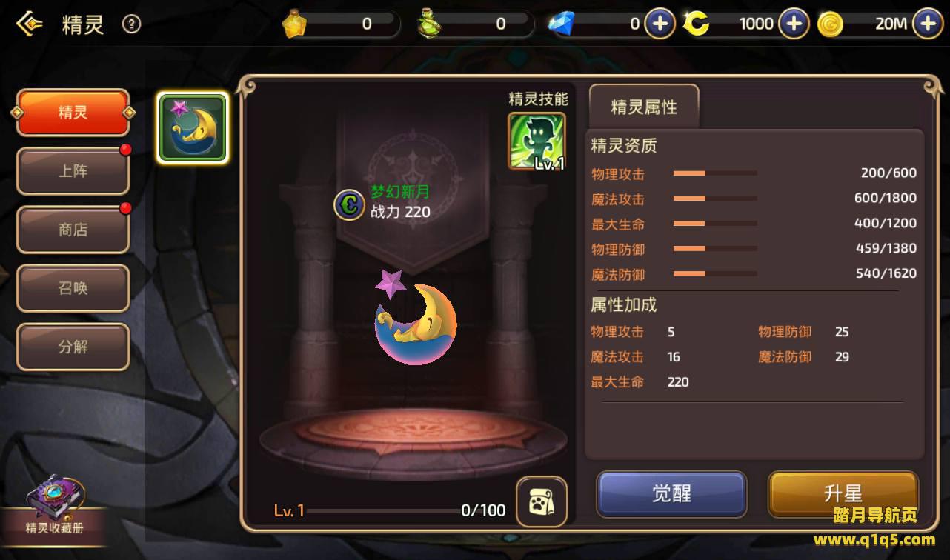The height and width of the screenshot is (560, 950).
Task: Click the moon spirit on the pedestal
Action: (x=416, y=317)
